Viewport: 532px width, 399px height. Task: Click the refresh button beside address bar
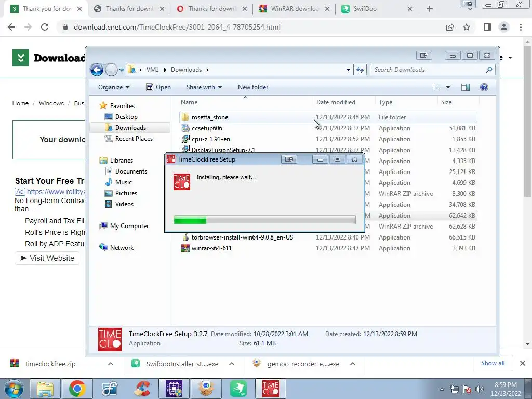360,70
